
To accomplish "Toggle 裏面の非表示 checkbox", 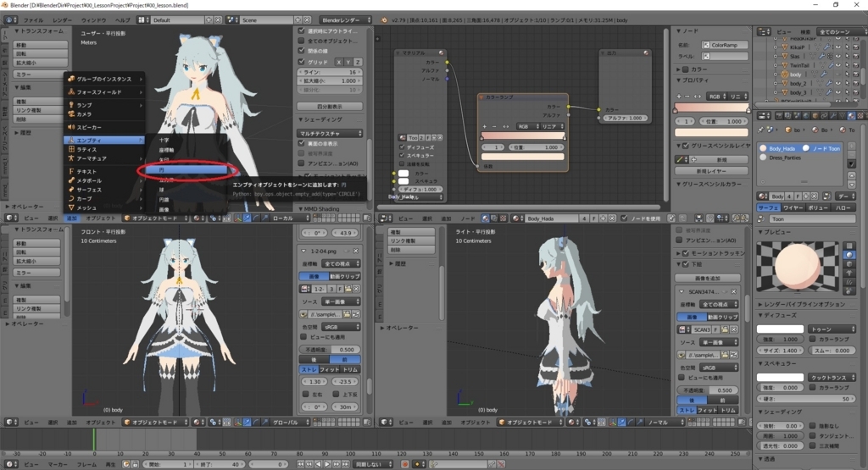I will tap(302, 143).
